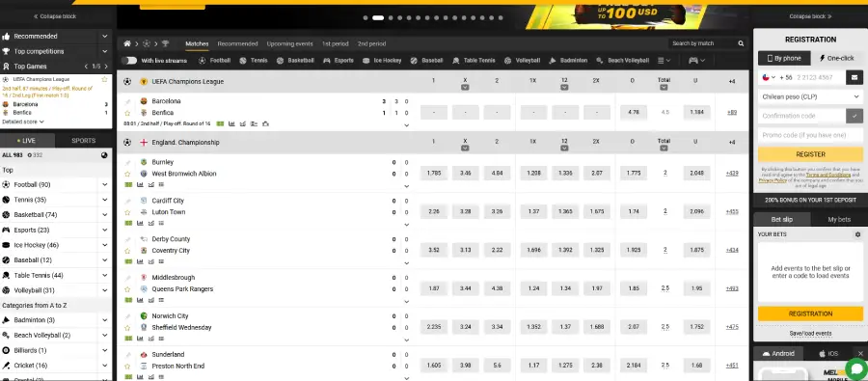Go to the home icon in breadcrumb
This screenshot has width=868, height=381.
127,43
